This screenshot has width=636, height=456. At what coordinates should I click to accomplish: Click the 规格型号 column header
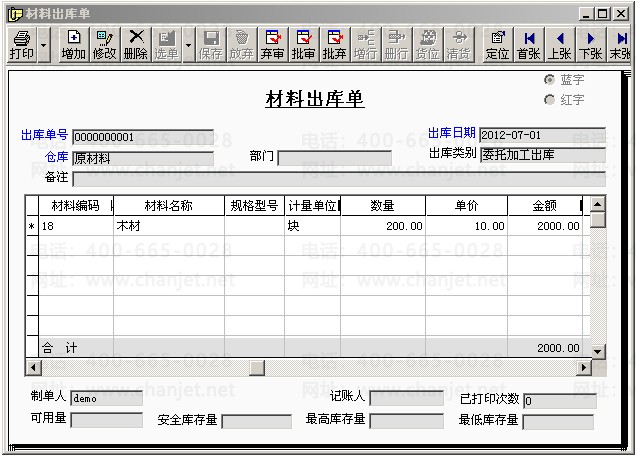click(255, 206)
